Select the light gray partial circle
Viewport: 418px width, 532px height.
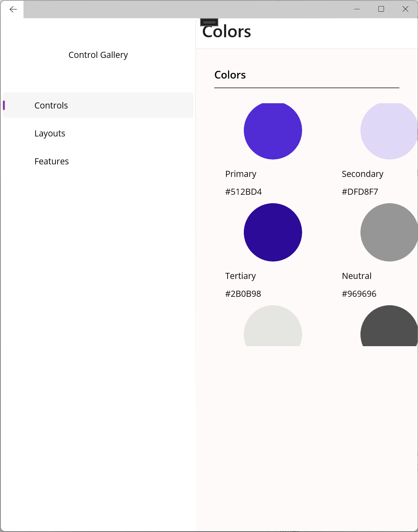[273, 326]
